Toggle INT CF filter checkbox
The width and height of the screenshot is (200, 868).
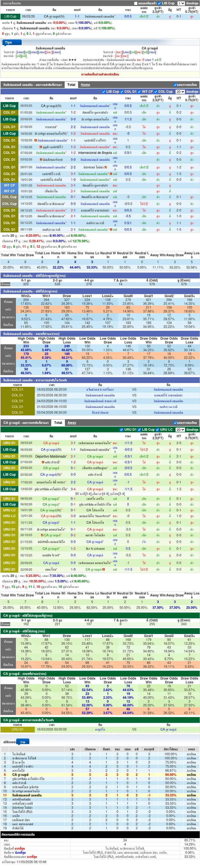(x=139, y=92)
